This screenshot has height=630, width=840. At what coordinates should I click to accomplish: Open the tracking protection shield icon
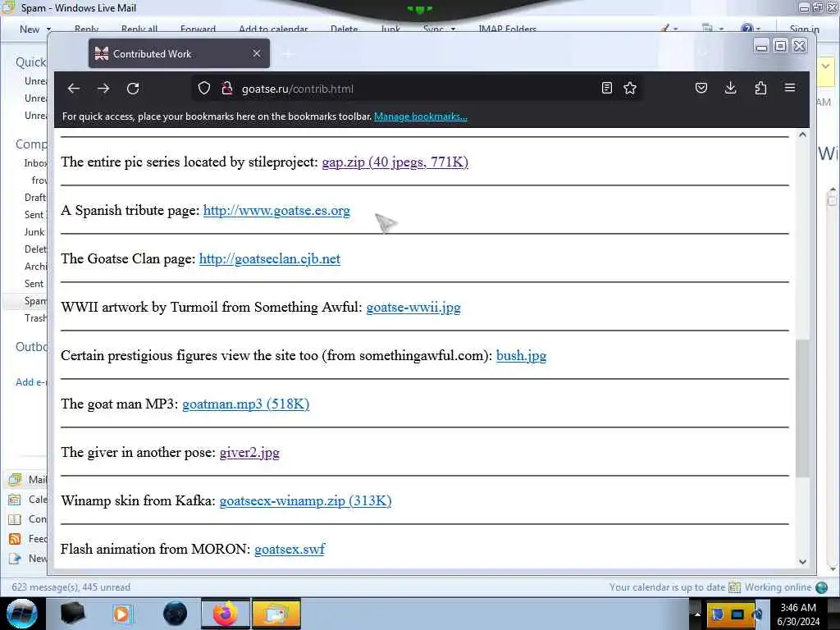204,89
